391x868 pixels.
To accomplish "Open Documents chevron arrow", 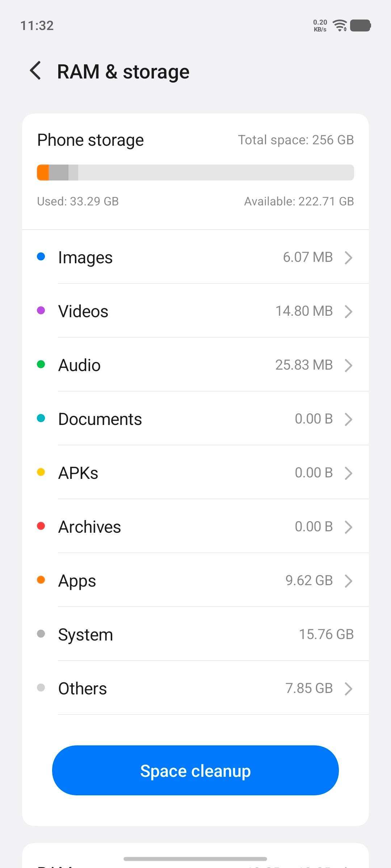I will [x=348, y=419].
